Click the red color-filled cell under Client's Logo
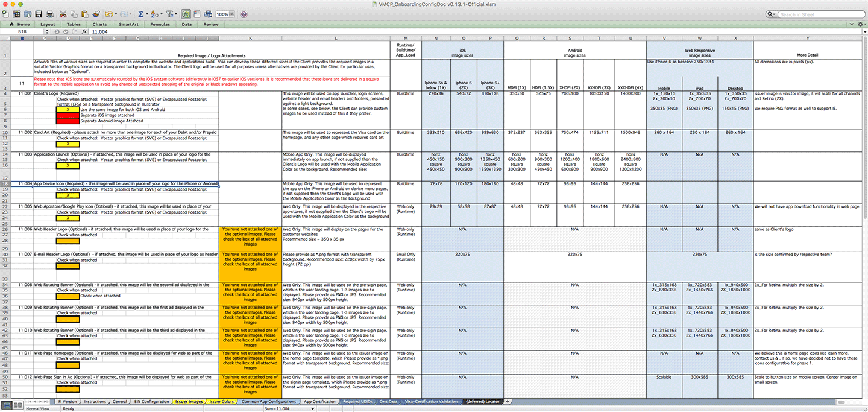The height and width of the screenshot is (412, 868). click(68, 115)
